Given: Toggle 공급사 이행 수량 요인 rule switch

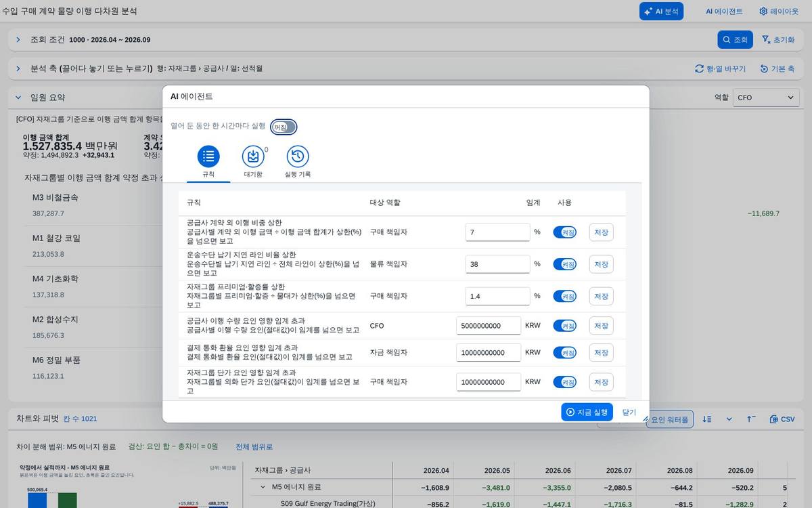Looking at the screenshot, I should click(565, 326).
